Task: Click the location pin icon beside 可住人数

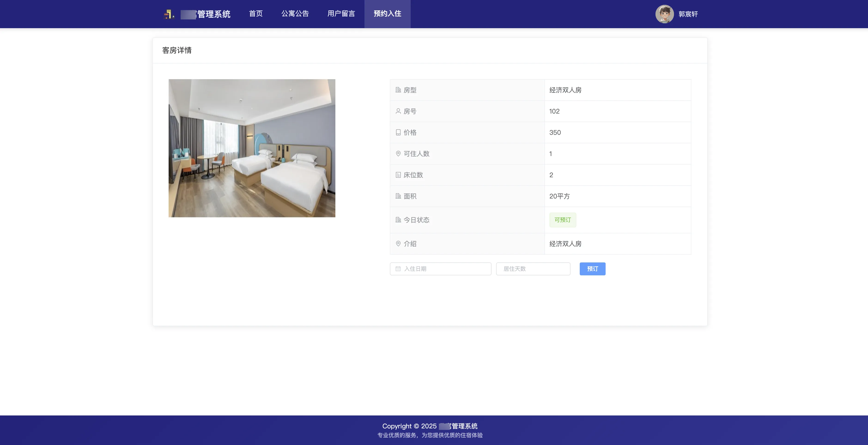Action: pyautogui.click(x=398, y=153)
